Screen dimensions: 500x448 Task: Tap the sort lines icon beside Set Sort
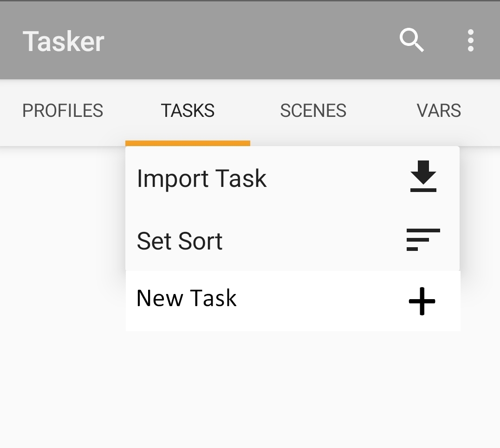[422, 240]
